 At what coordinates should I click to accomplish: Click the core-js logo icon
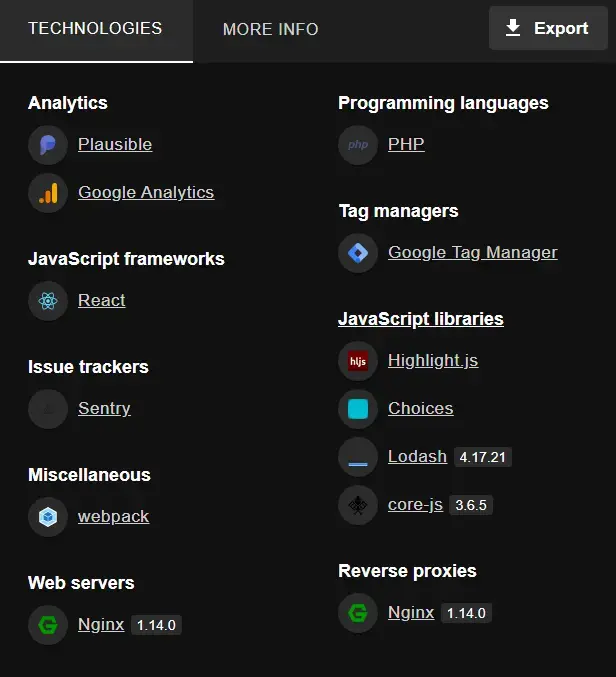point(358,505)
